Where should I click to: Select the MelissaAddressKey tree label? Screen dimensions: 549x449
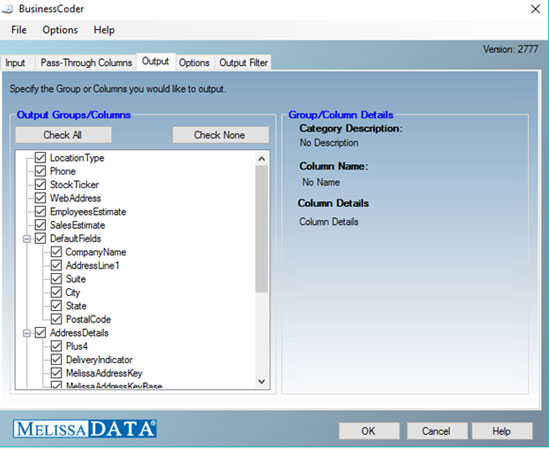point(104,373)
